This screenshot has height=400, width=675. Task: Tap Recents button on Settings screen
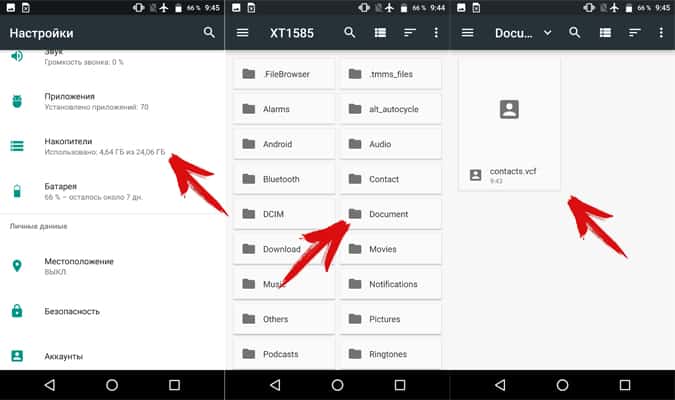pos(174,384)
